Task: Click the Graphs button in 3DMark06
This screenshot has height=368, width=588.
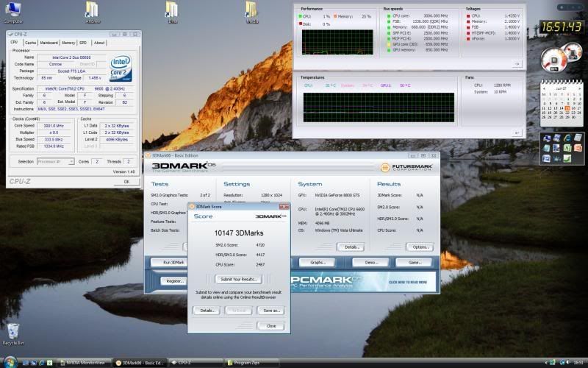Action: 318,263
